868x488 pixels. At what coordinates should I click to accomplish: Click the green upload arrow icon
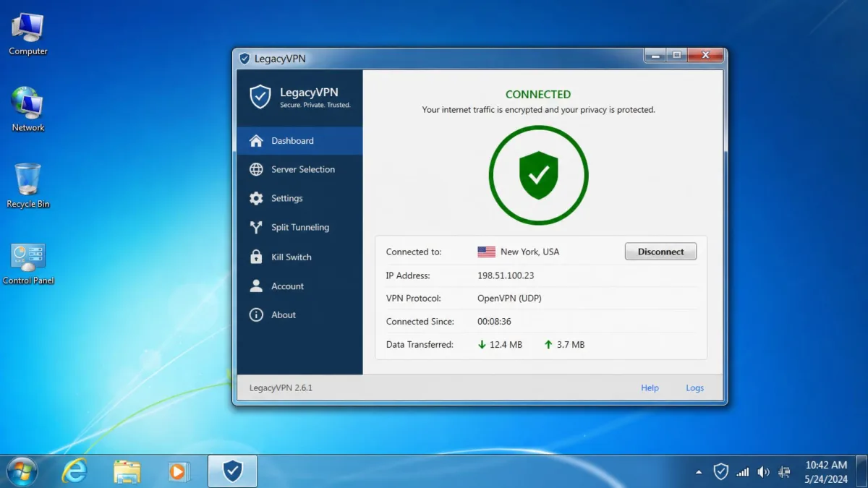pos(548,345)
